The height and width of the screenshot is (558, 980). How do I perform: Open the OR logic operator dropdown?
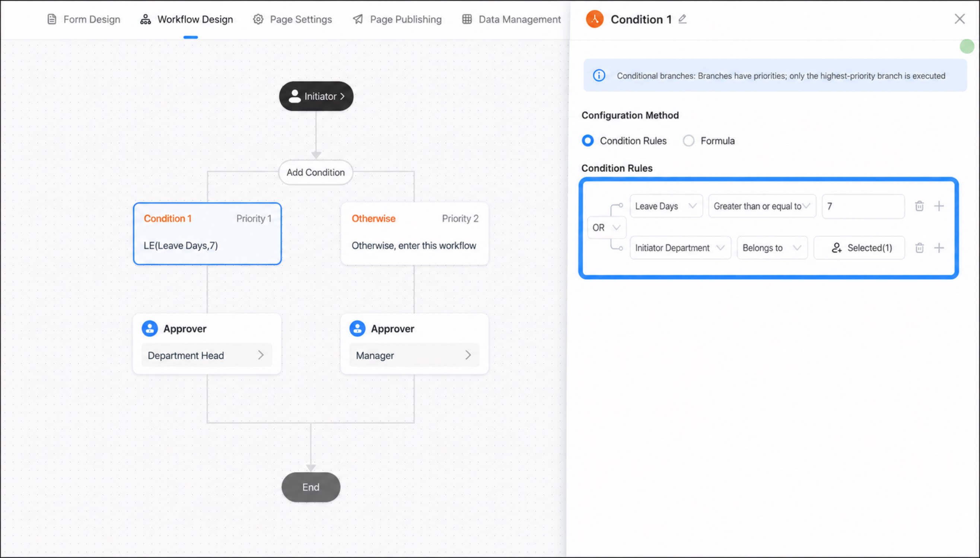pyautogui.click(x=607, y=228)
